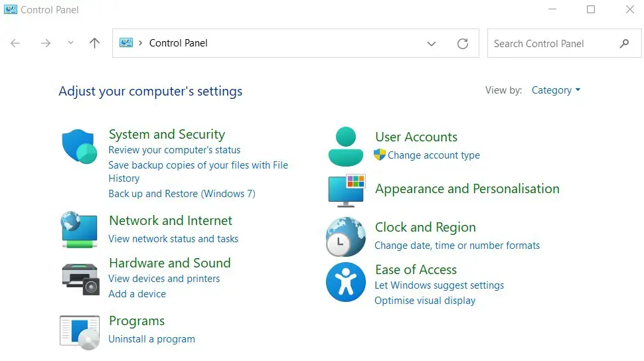Go up one level with the up arrow
Viewport: 644px width, 361px height.
click(x=94, y=43)
